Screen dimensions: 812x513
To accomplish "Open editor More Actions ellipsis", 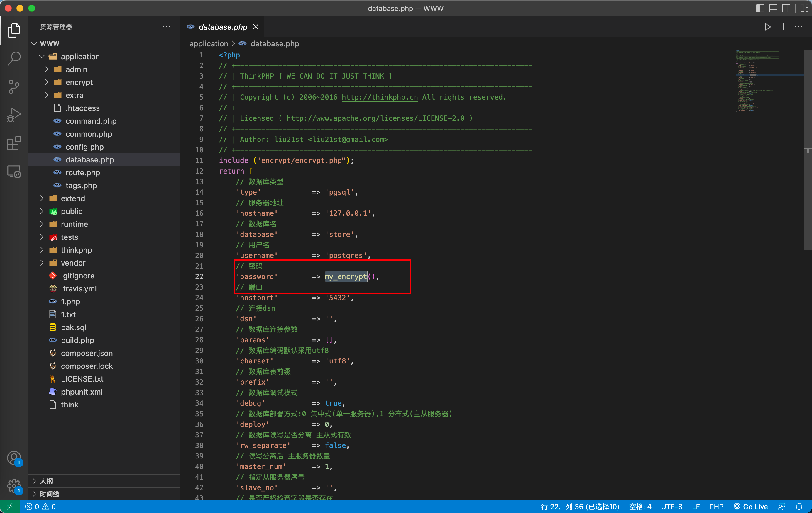I will pos(799,27).
